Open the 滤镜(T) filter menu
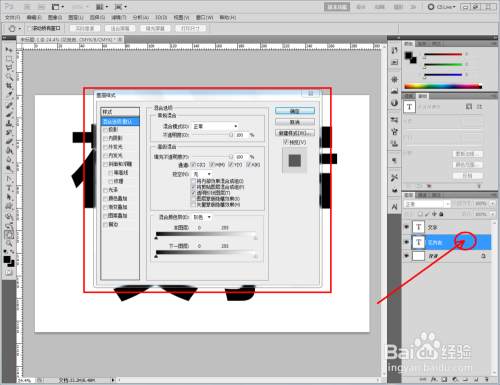 (118, 17)
